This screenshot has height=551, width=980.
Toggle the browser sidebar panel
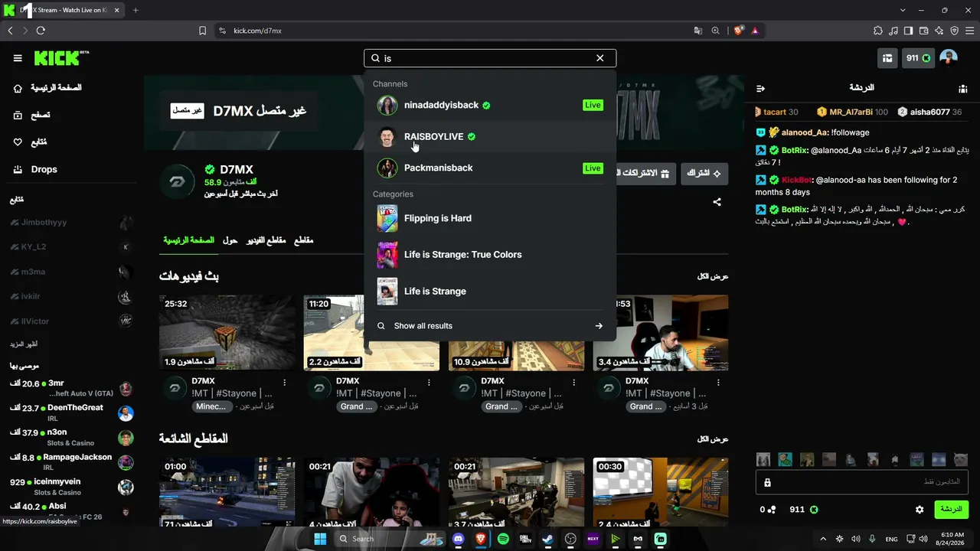(909, 31)
